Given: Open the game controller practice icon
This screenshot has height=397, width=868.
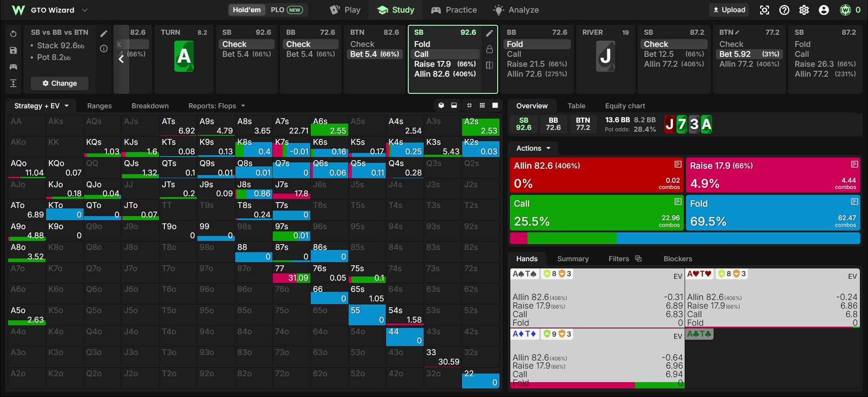Looking at the screenshot, I should [14, 67].
